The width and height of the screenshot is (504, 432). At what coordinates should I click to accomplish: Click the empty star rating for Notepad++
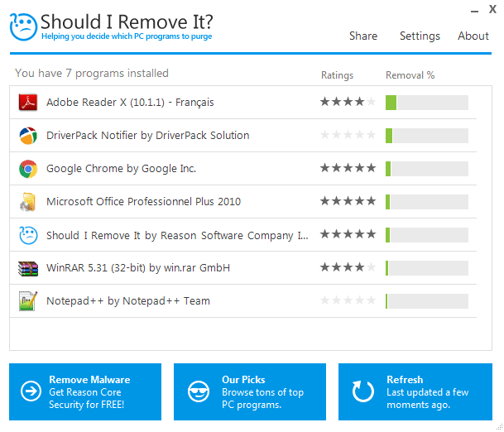tap(348, 300)
